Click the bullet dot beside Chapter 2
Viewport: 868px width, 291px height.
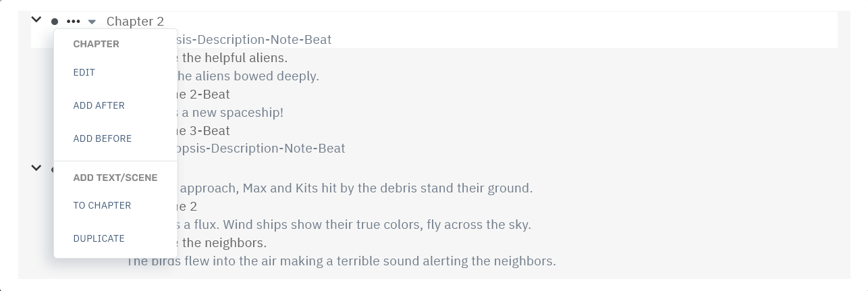(55, 22)
